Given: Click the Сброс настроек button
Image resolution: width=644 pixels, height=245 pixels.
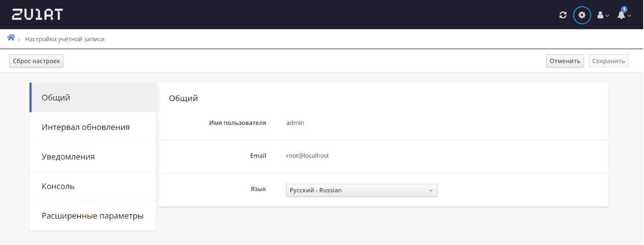Looking at the screenshot, I should pyautogui.click(x=36, y=61).
